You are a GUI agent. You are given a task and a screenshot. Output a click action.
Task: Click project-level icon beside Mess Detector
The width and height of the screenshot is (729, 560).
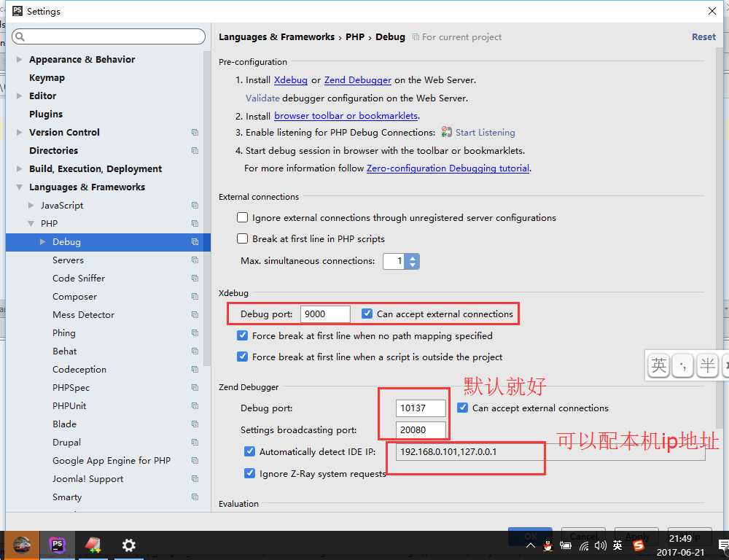point(195,315)
